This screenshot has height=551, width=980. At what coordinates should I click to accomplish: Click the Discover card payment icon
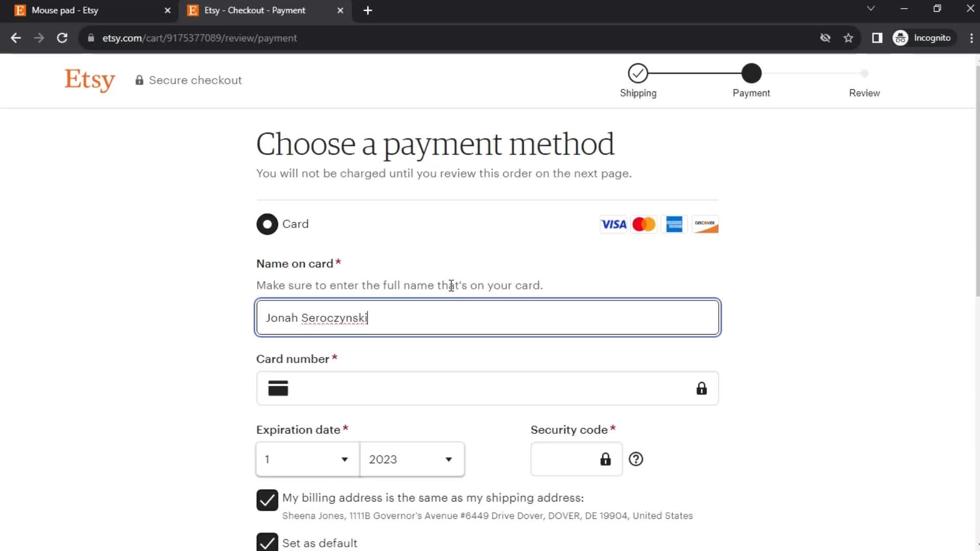click(x=706, y=223)
